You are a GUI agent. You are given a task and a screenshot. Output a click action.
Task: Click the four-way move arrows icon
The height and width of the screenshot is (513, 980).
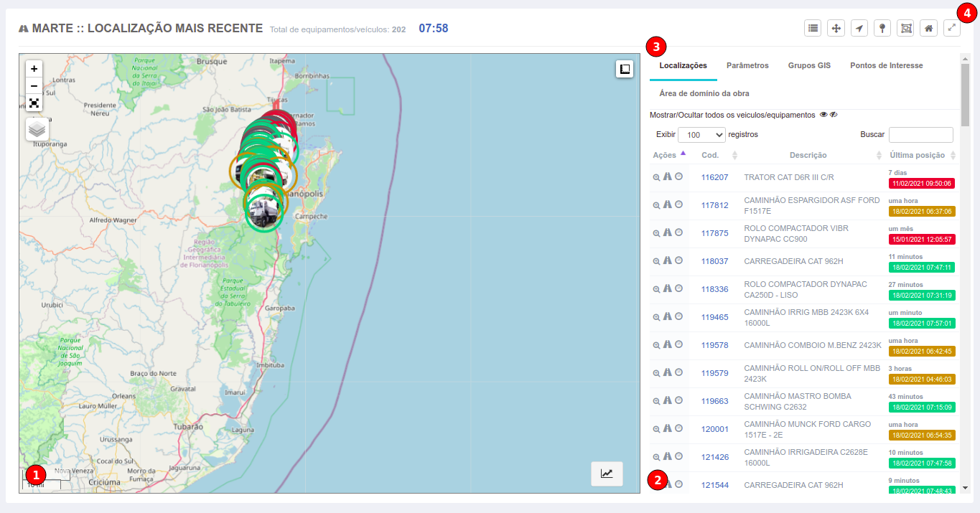(836, 28)
